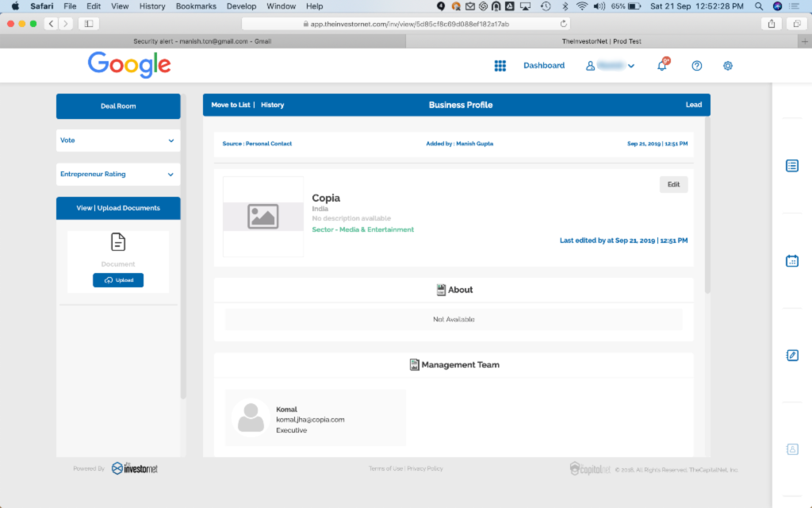Open the user account dropdown chevron
The image size is (812, 508).
point(630,66)
